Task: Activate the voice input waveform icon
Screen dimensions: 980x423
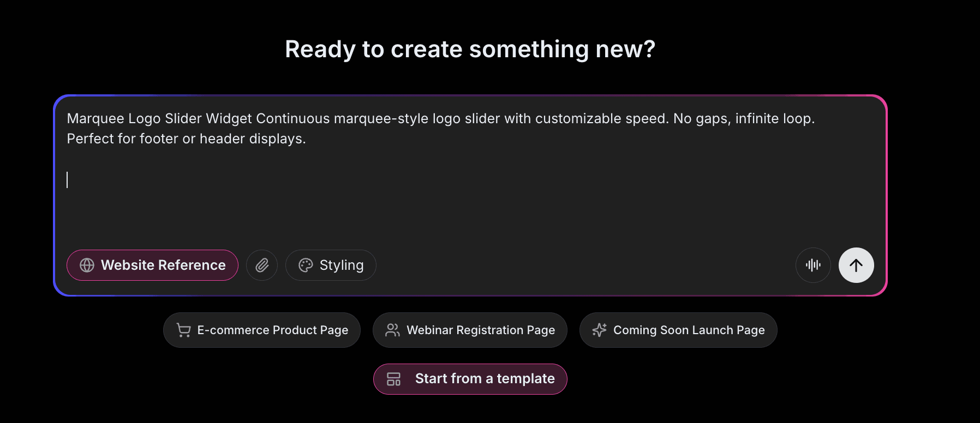Action: click(x=813, y=265)
